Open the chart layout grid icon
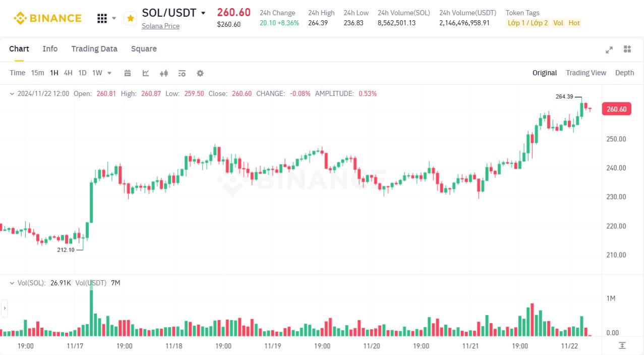Screen dimensions: 644x355 [x=627, y=49]
